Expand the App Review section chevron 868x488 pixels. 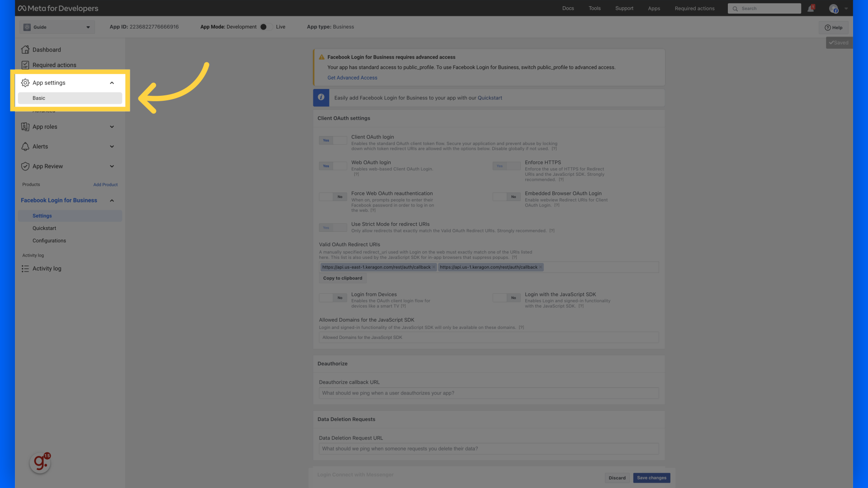(x=112, y=166)
